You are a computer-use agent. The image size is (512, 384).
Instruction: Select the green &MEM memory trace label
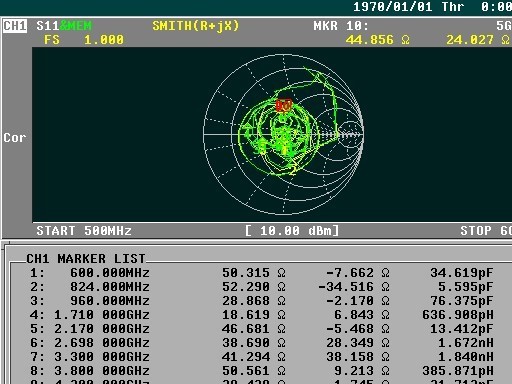(x=76, y=26)
